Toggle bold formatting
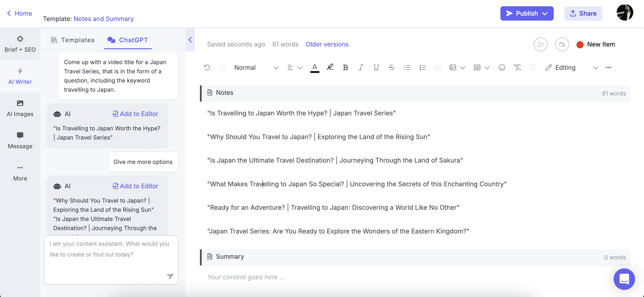 345,68
